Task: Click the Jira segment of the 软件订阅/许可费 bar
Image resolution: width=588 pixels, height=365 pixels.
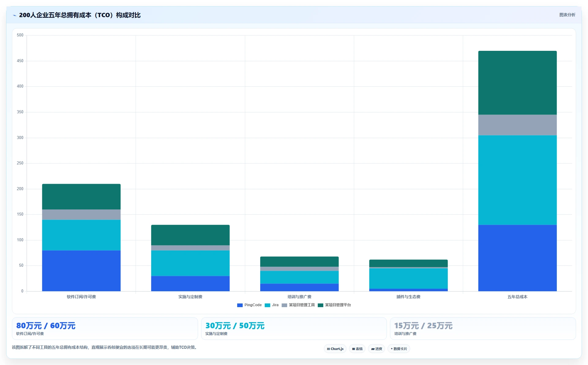Action: pos(81,235)
